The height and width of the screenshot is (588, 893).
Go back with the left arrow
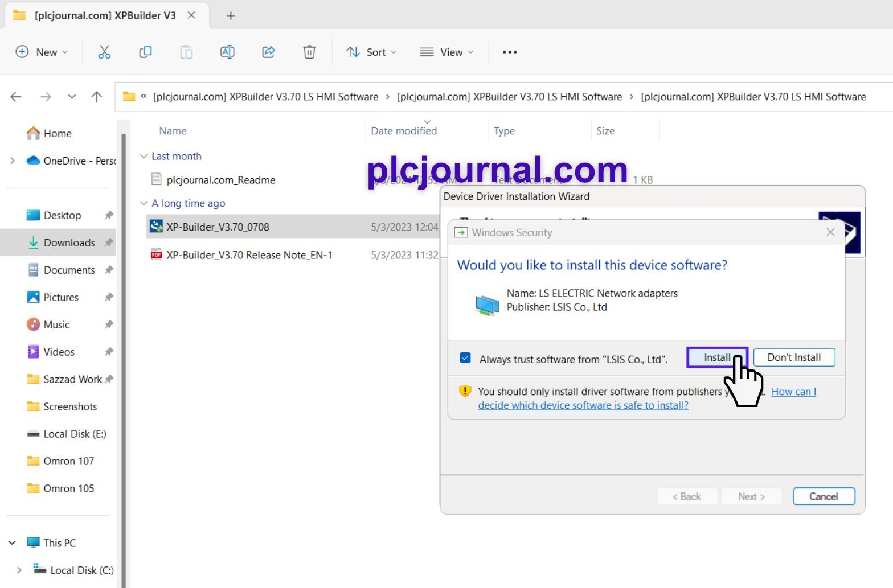click(x=16, y=97)
